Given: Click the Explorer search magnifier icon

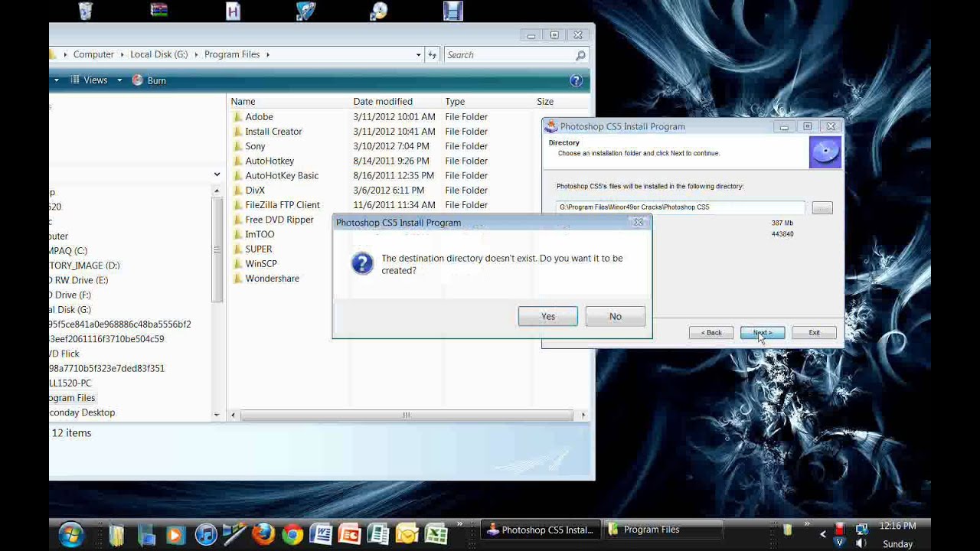Looking at the screenshot, I should click(x=580, y=55).
